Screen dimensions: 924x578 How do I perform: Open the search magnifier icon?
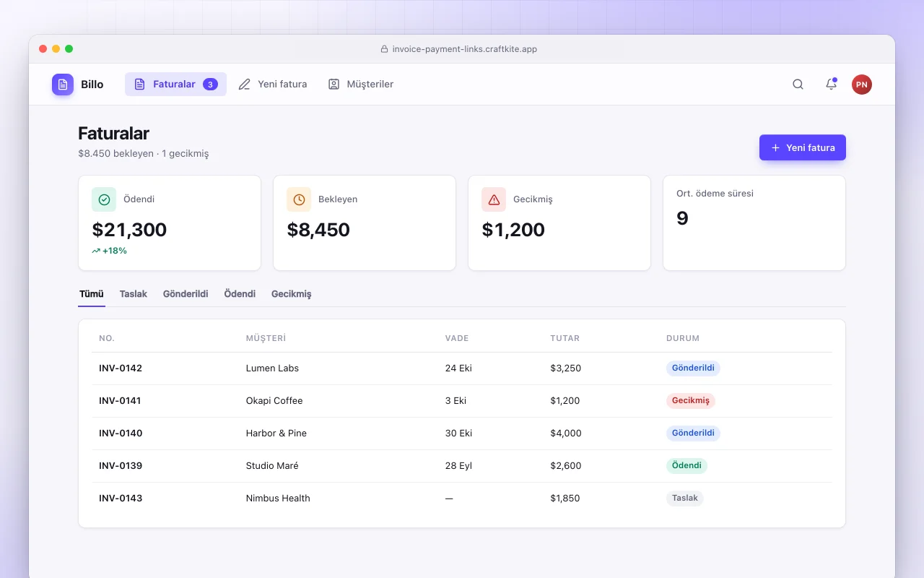click(798, 85)
